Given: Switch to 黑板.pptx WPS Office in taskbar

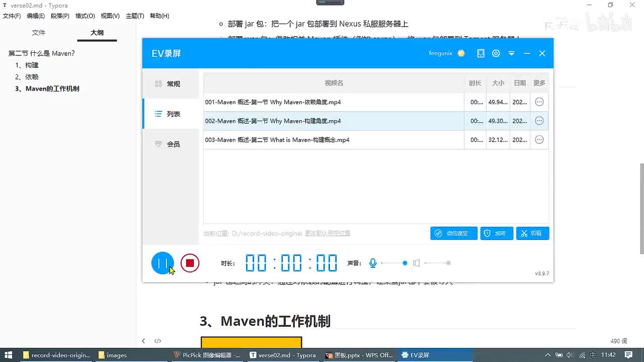Looking at the screenshot, I should pyautogui.click(x=359, y=355).
